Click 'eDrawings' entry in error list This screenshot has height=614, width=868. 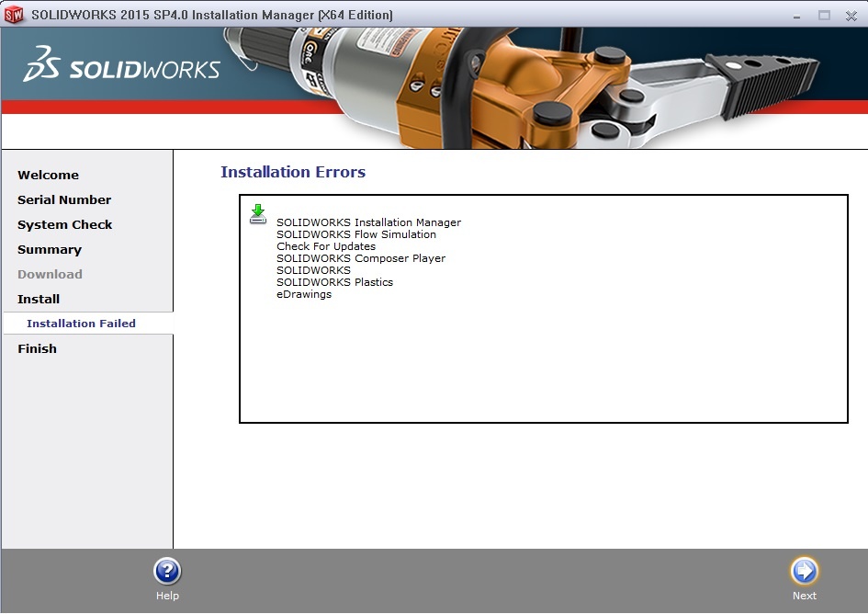coord(304,295)
